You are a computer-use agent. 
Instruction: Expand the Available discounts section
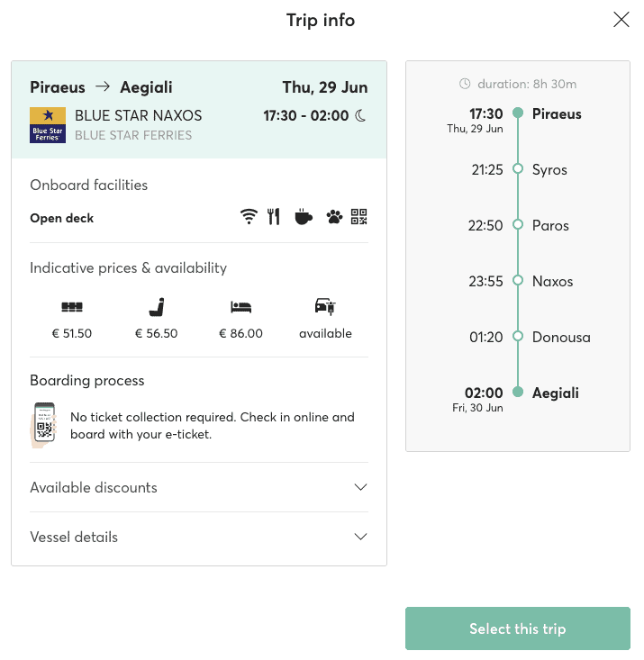click(199, 487)
